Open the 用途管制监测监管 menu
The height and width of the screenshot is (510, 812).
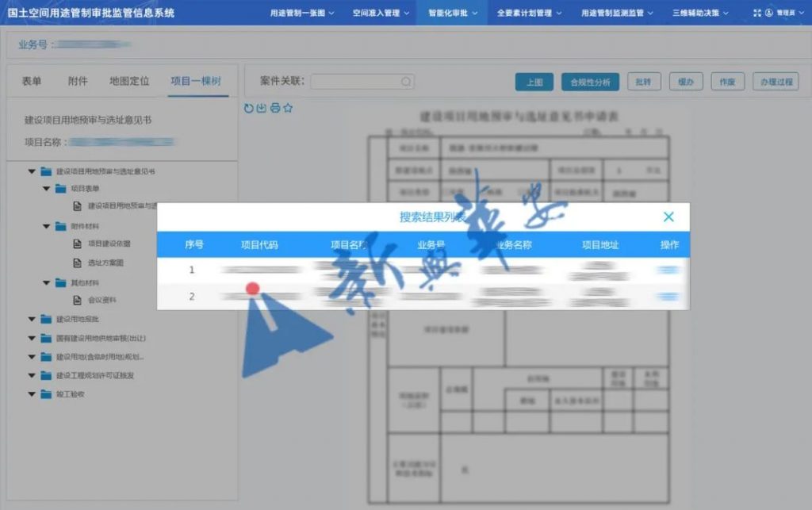(617, 13)
